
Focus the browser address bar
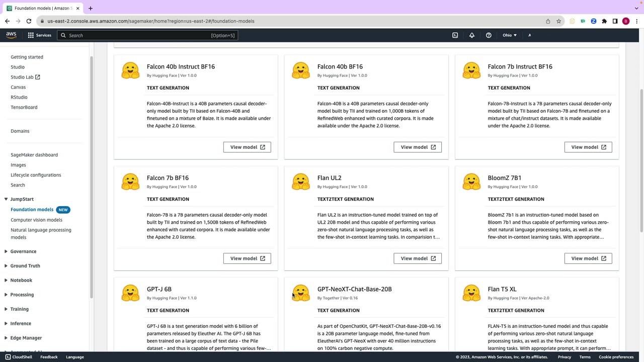point(292,21)
